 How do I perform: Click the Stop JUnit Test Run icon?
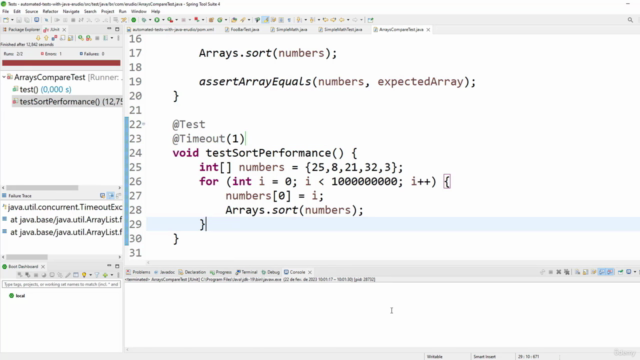(x=97, y=38)
